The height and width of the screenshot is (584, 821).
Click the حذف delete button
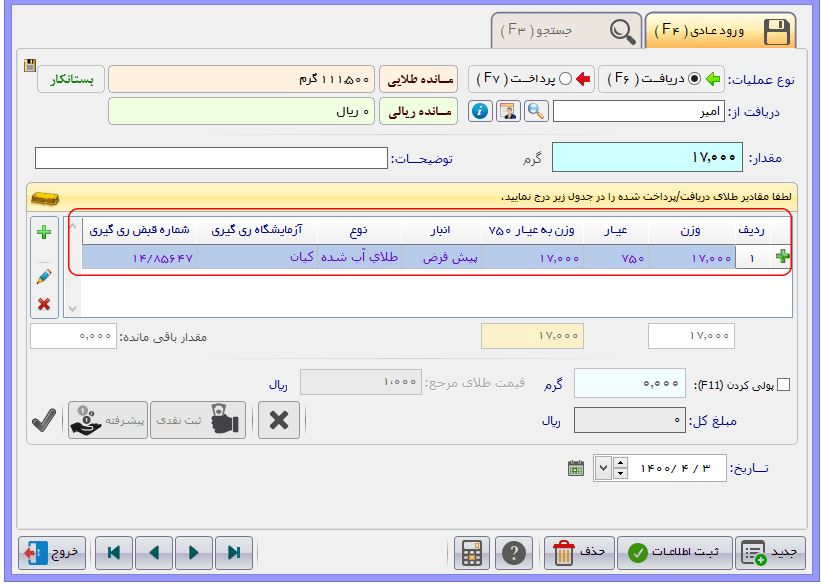[578, 552]
